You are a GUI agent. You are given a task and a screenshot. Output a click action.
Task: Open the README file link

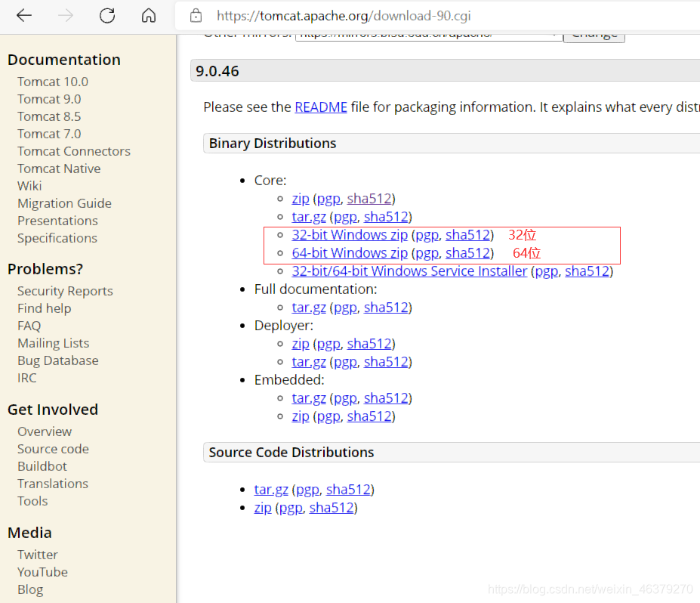click(321, 107)
